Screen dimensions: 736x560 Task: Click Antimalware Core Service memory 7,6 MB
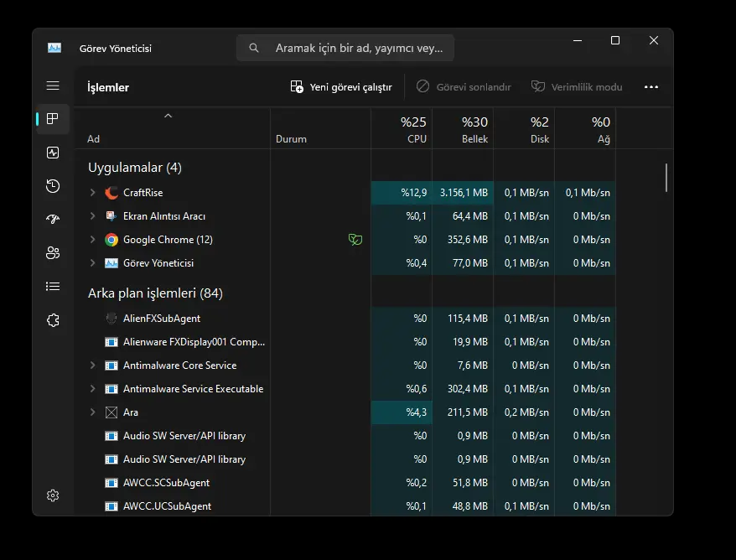(x=473, y=366)
